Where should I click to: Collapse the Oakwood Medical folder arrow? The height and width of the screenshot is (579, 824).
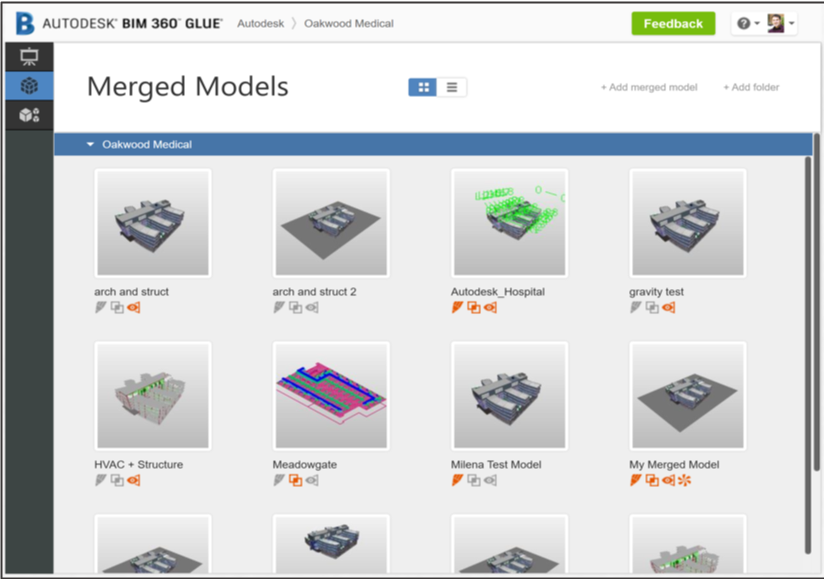click(x=90, y=144)
